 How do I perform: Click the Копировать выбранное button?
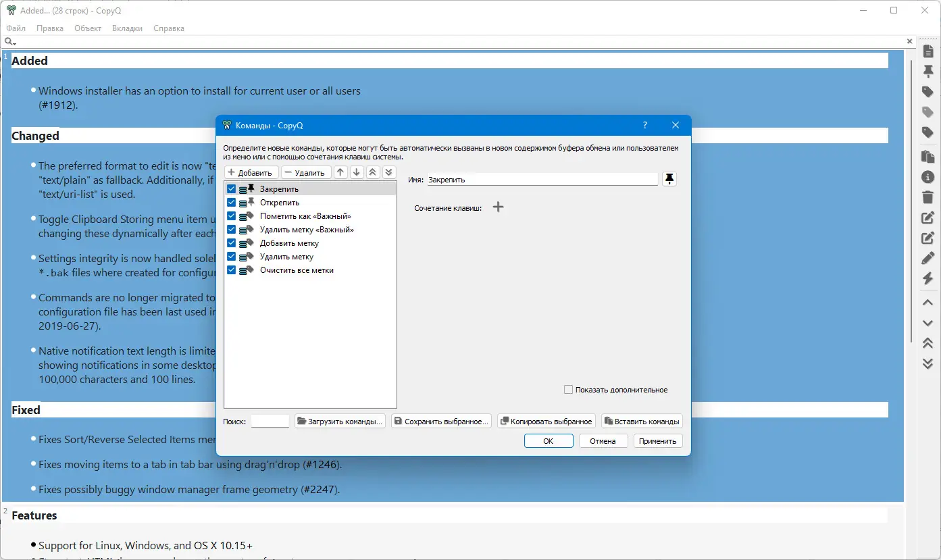coord(546,422)
